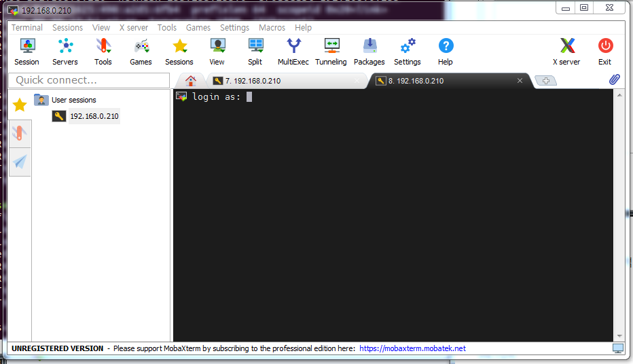Select the star Sessions sidebar tab

(20, 105)
